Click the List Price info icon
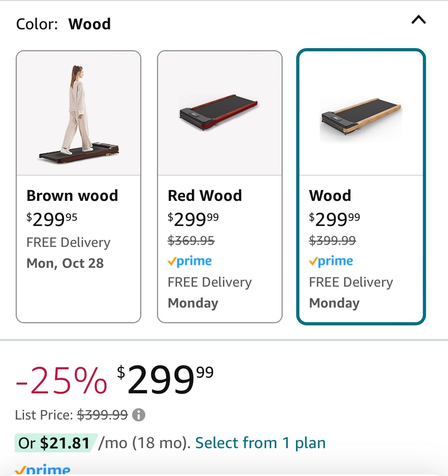Viewport: 448px width, 476px height. (139, 415)
